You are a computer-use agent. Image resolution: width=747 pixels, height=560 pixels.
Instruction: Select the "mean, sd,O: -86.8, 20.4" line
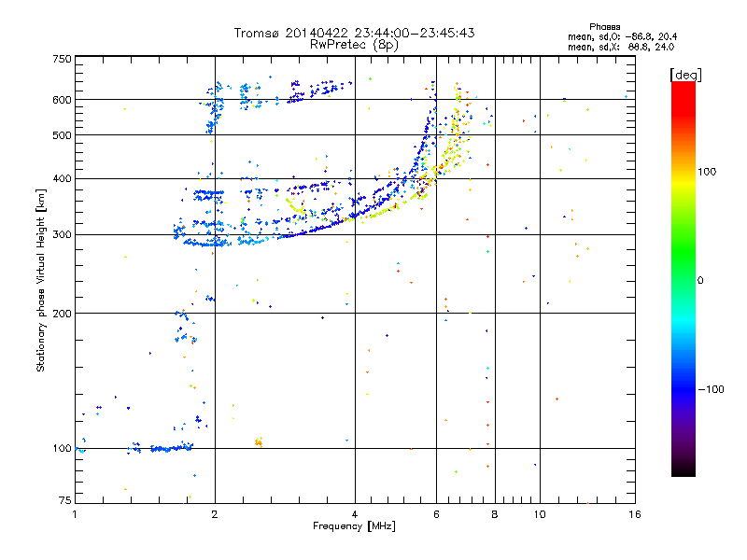point(622,37)
